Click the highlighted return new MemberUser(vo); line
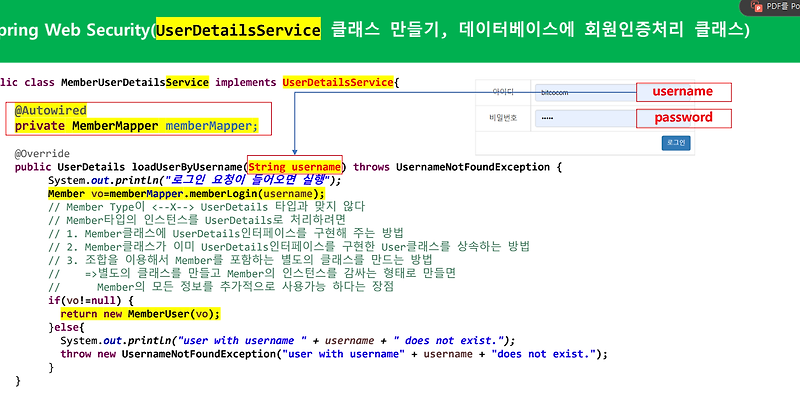The height and width of the screenshot is (414, 800). 140,314
